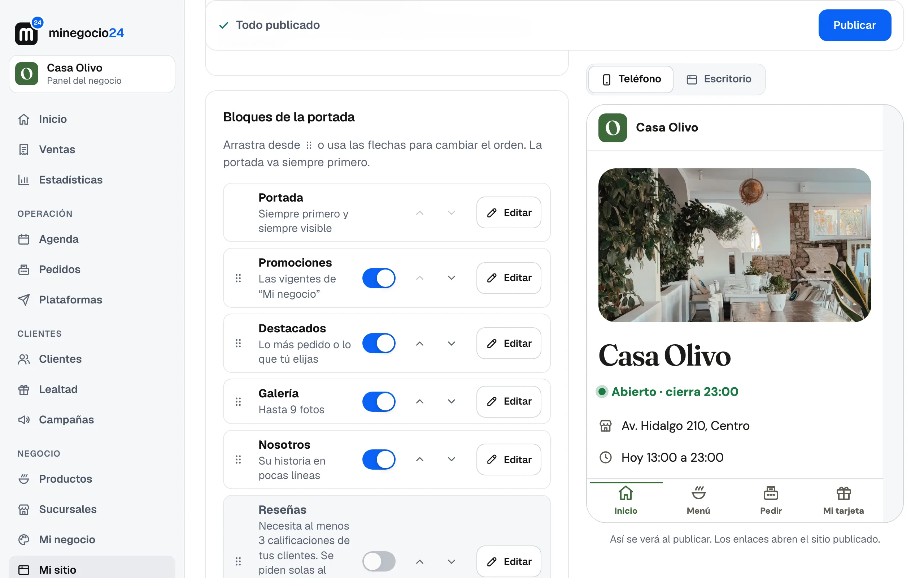The image size is (924, 578).
Task: Open the Casa Olivo business switcher
Action: pyautogui.click(x=92, y=74)
